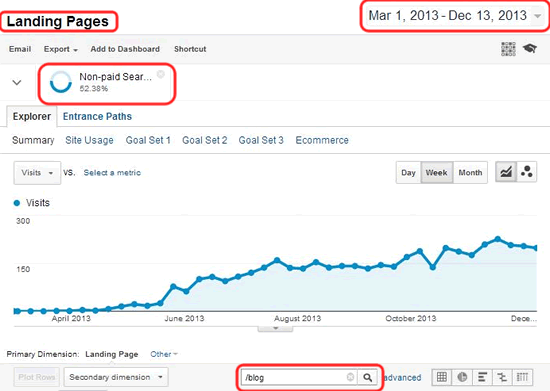Open the Education graduation cap icon
Image resolution: width=550 pixels, height=391 pixels.
[x=530, y=48]
